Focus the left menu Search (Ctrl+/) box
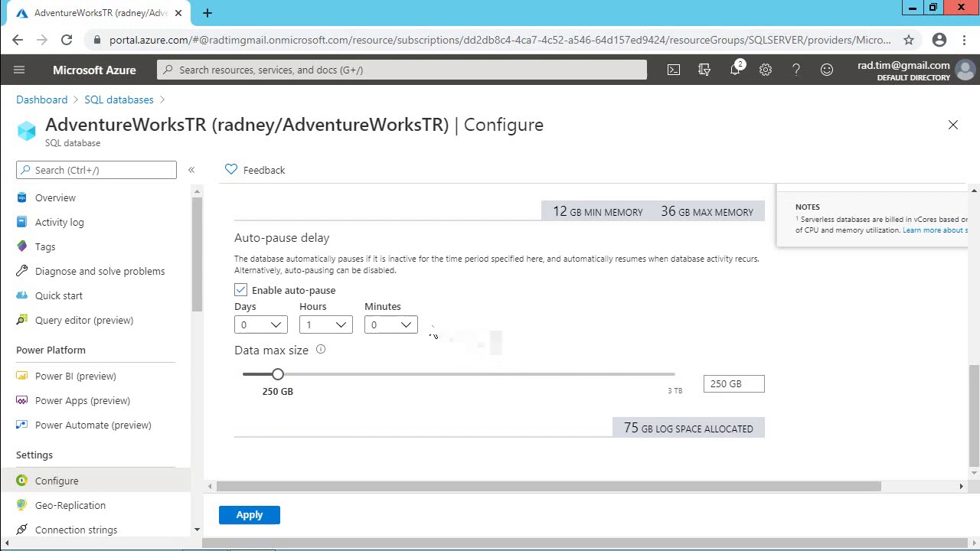980x551 pixels. click(96, 170)
